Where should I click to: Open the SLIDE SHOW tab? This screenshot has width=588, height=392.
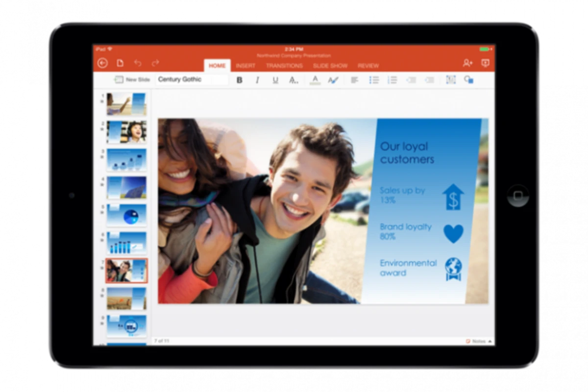coord(330,66)
